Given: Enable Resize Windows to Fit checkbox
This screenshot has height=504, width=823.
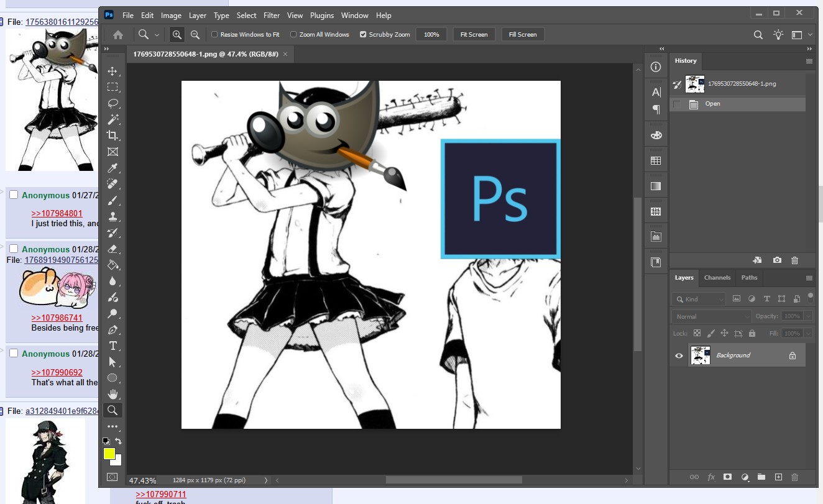Looking at the screenshot, I should [x=215, y=35].
